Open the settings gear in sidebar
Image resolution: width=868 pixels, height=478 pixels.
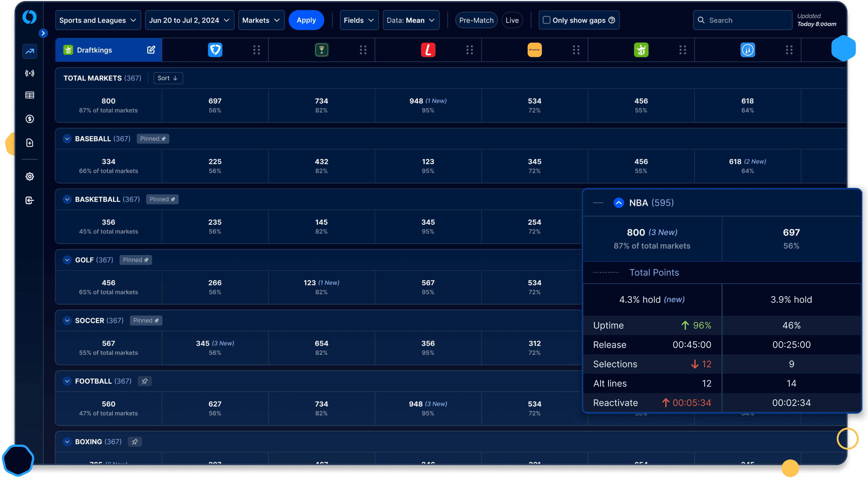(30, 177)
